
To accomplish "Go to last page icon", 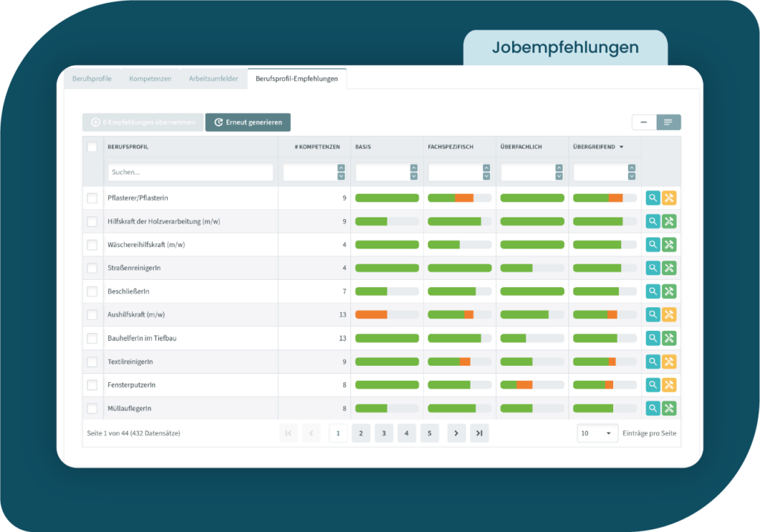I will tap(479, 433).
